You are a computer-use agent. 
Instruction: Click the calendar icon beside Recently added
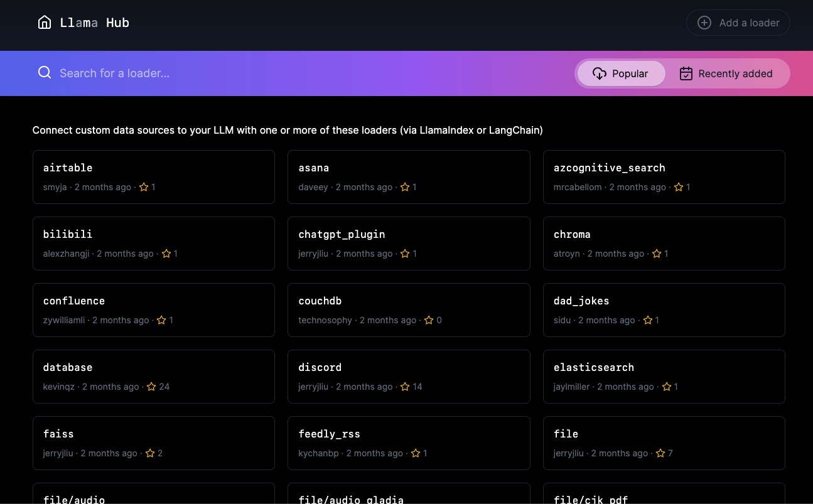click(686, 73)
